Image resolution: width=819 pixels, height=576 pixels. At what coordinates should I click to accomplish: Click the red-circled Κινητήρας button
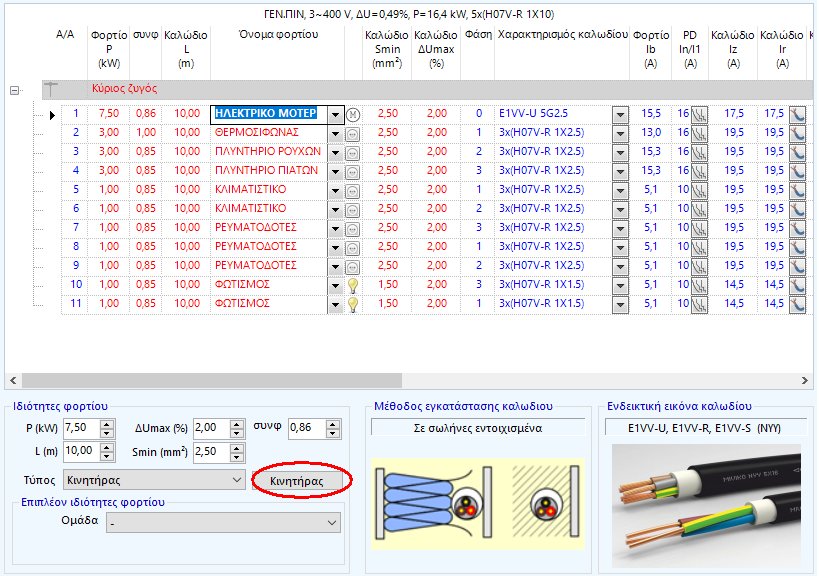pyautogui.click(x=298, y=478)
